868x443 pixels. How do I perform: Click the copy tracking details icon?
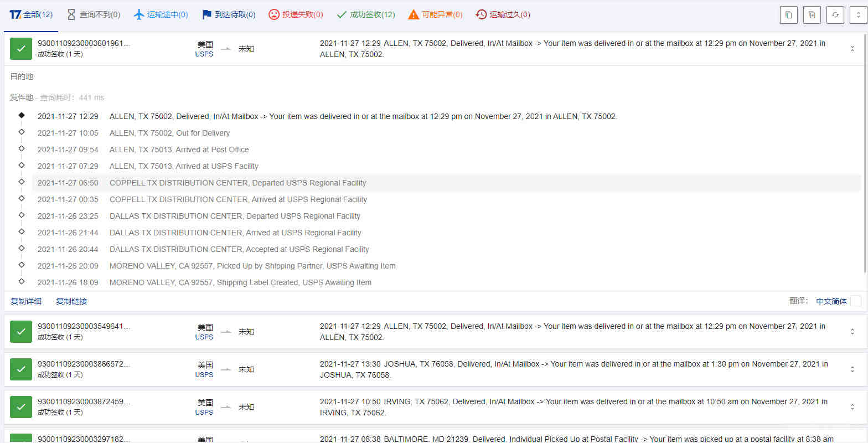(812, 15)
